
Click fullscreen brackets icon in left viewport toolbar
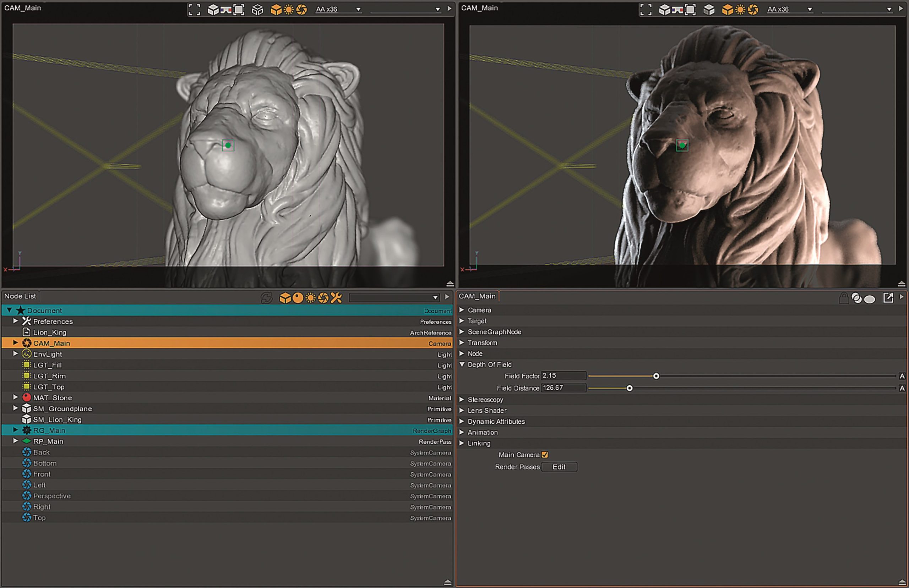pos(194,10)
